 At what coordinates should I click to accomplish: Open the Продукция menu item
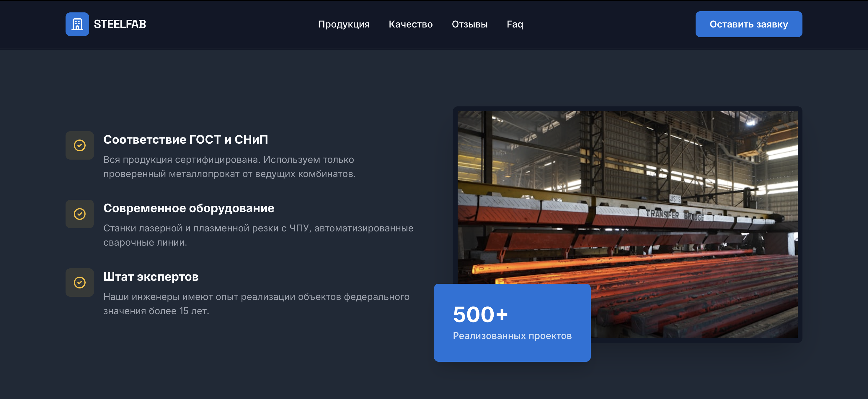coord(344,24)
